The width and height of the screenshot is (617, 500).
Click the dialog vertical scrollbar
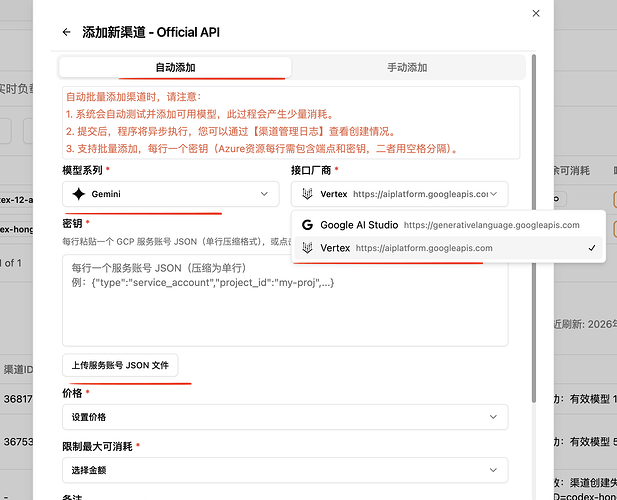coord(534,228)
